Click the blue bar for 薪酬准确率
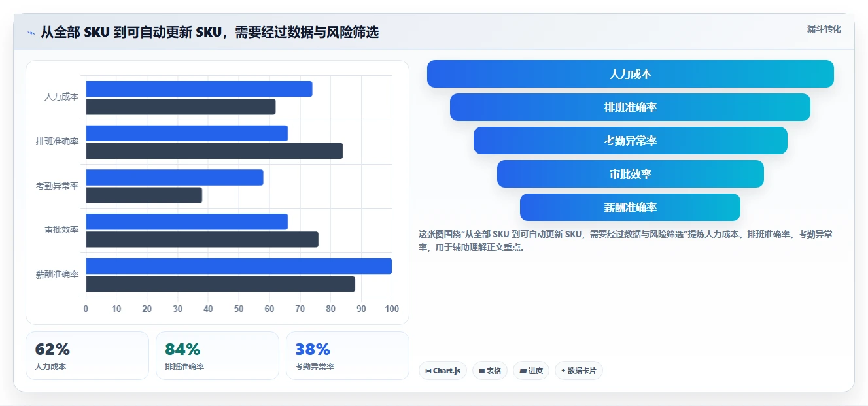Screen dimensions: 868x406 (239, 266)
